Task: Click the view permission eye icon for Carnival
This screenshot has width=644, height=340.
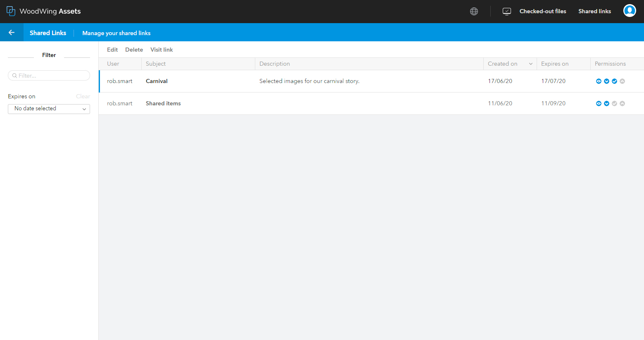Action: (599, 81)
